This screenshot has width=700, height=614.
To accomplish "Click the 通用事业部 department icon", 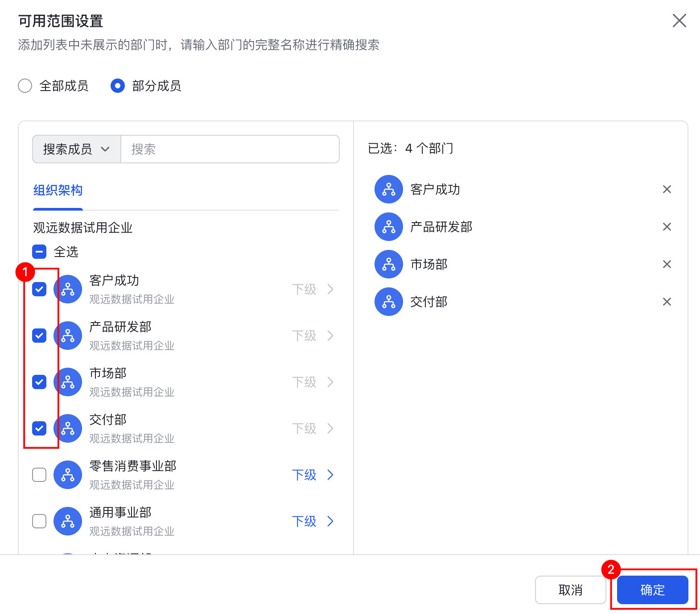I will 68,521.
